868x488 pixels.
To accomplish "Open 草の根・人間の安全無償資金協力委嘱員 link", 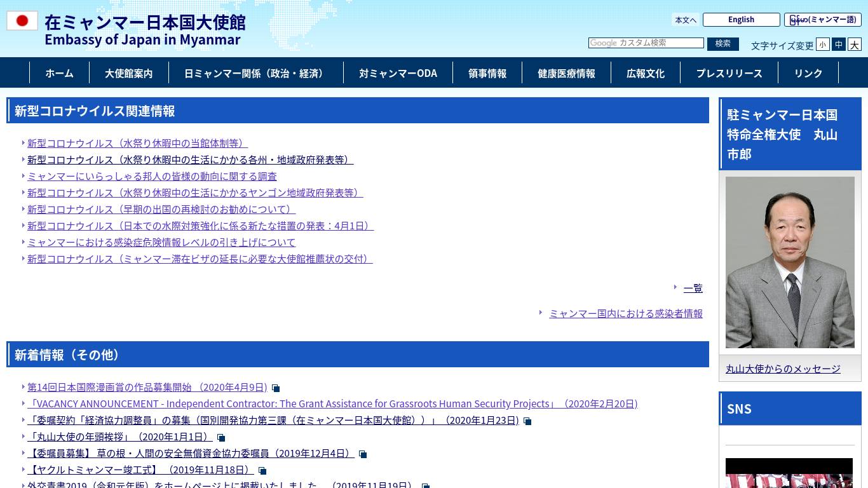I will coord(191,454).
